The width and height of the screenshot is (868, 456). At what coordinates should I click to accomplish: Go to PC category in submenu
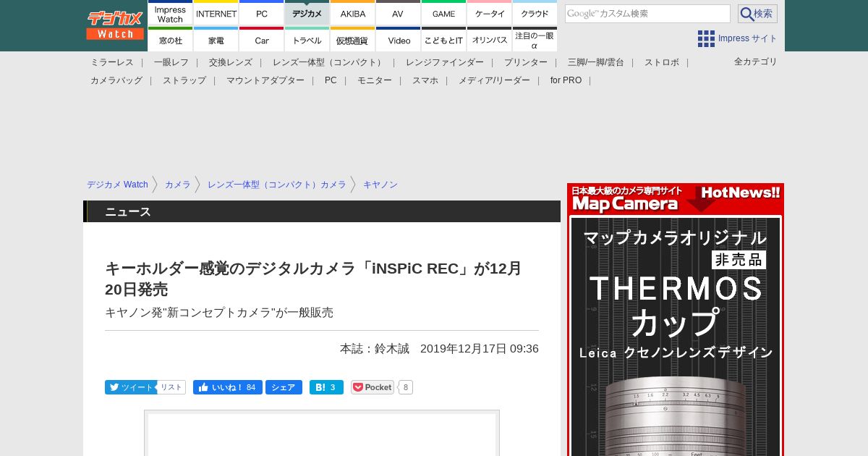pos(331,80)
